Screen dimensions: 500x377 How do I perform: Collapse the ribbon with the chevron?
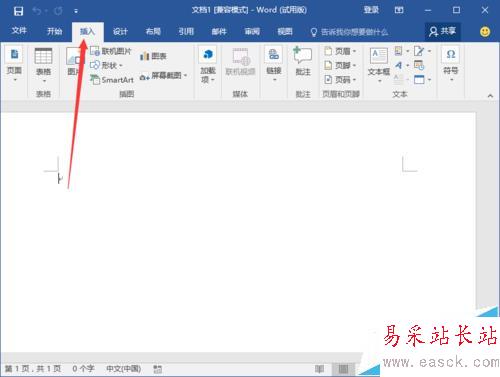pos(490,96)
